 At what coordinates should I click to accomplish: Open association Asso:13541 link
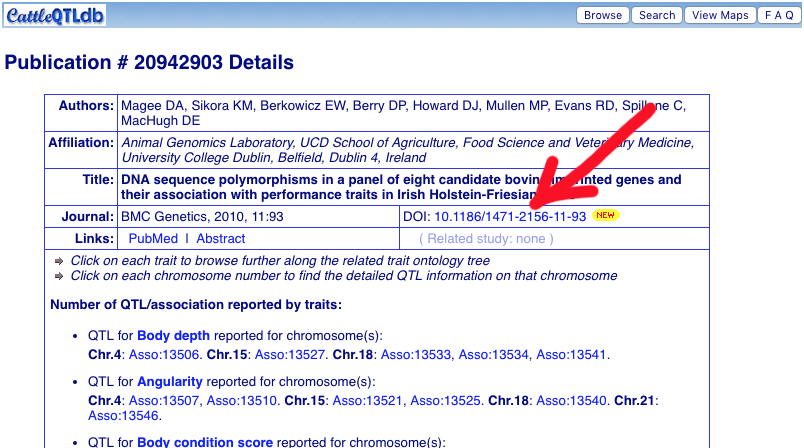(x=571, y=354)
